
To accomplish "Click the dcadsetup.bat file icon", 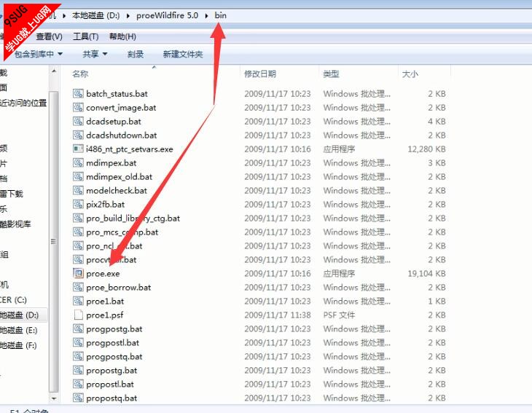I will pyautogui.click(x=78, y=121).
